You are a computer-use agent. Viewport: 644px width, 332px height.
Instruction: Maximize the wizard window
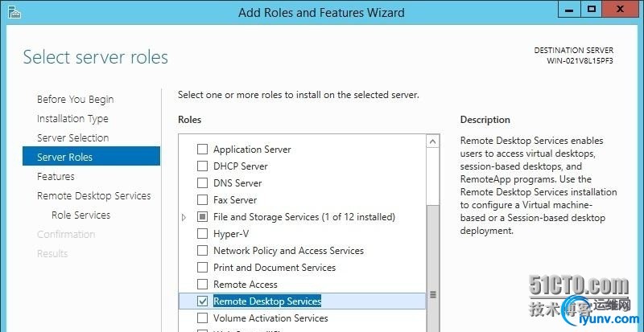591,10
